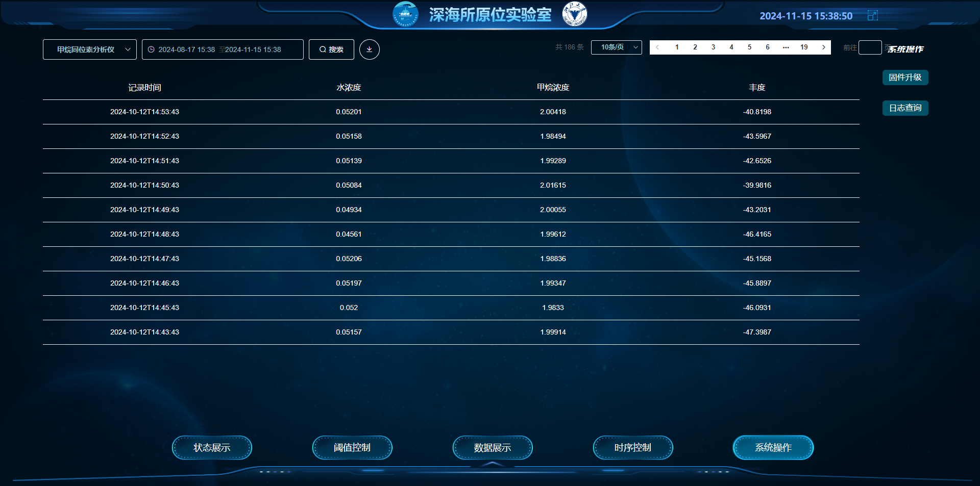The image size is (980, 486).
Task: Click the previous page arrow
Action: [657, 47]
